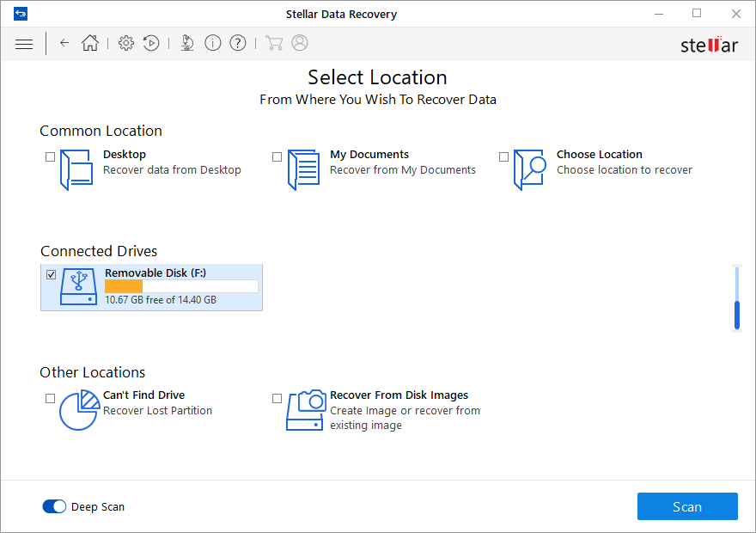Click the resume recovery icon
This screenshot has height=533, width=756.
[151, 43]
